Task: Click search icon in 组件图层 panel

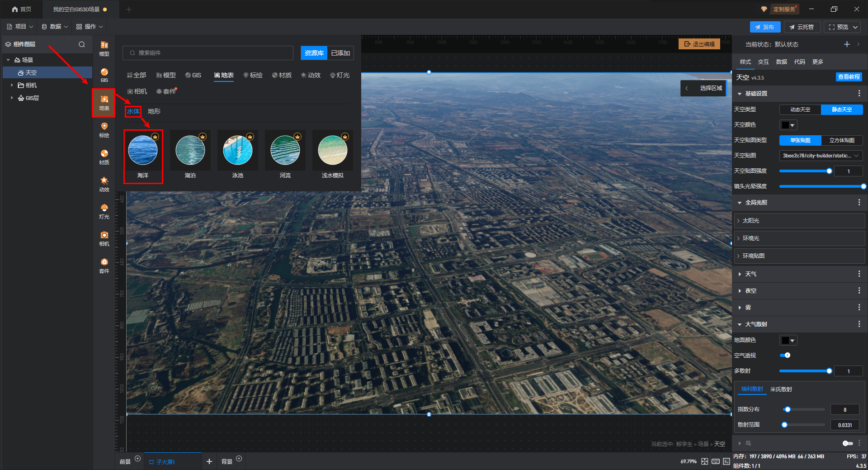Action: [82, 44]
